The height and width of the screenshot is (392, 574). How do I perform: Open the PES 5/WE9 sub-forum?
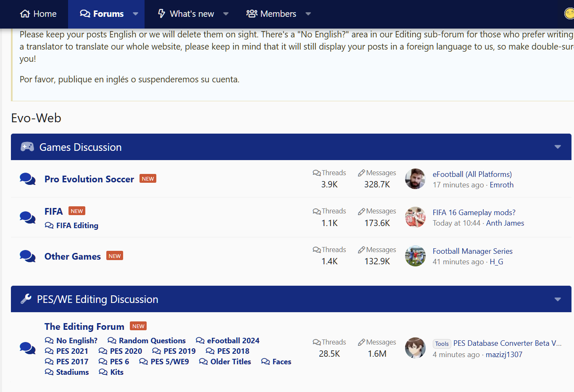click(170, 362)
